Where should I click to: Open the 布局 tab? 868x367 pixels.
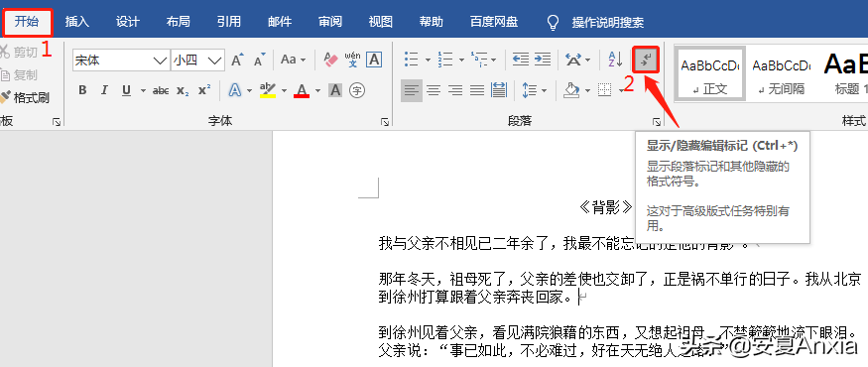coord(178,22)
